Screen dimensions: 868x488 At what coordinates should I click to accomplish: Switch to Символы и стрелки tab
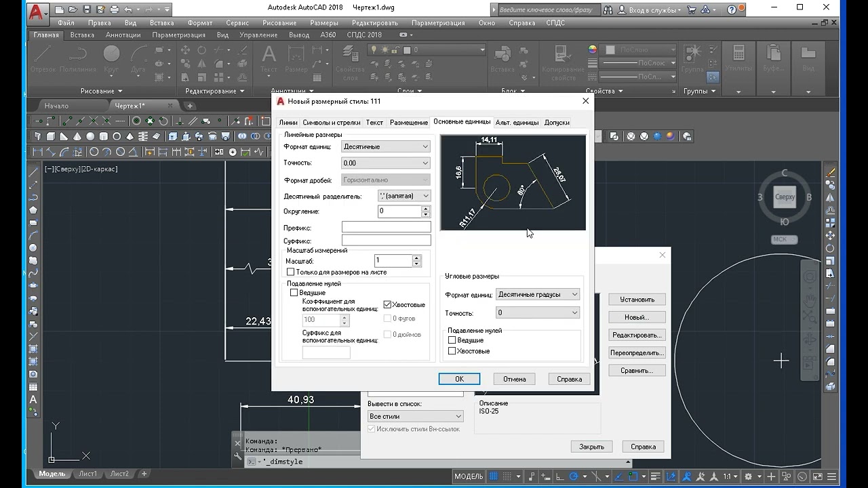tap(331, 123)
